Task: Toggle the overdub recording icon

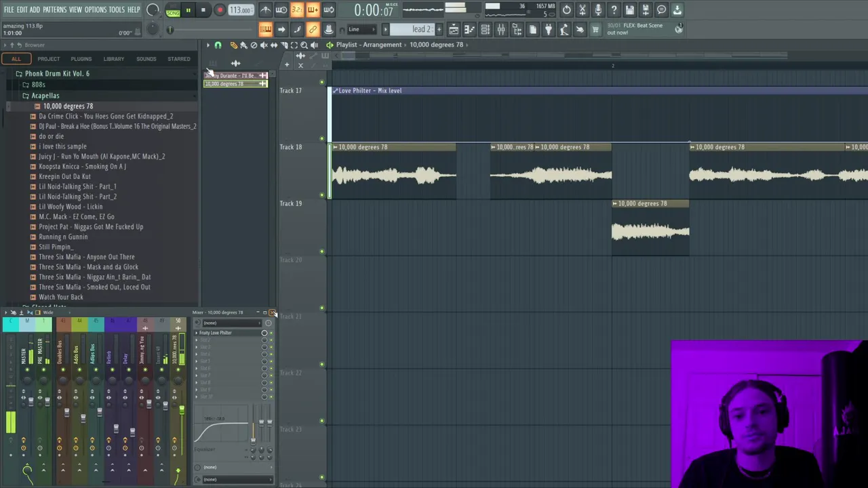Action: [313, 10]
